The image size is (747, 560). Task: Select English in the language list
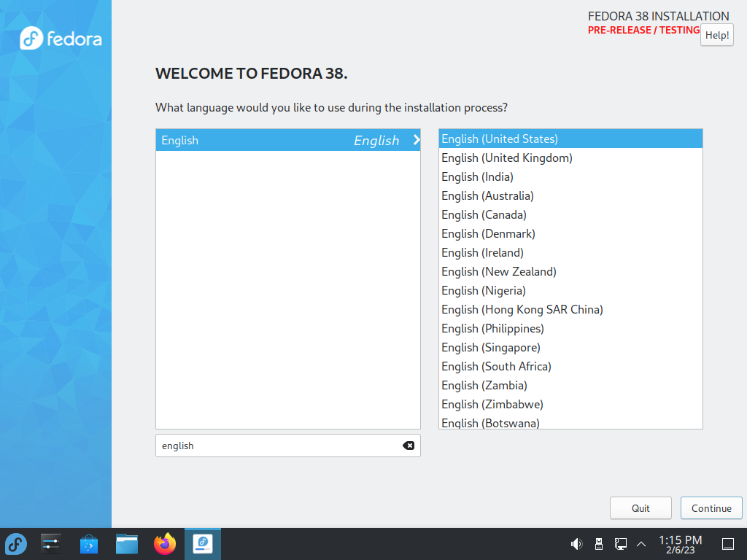287,140
